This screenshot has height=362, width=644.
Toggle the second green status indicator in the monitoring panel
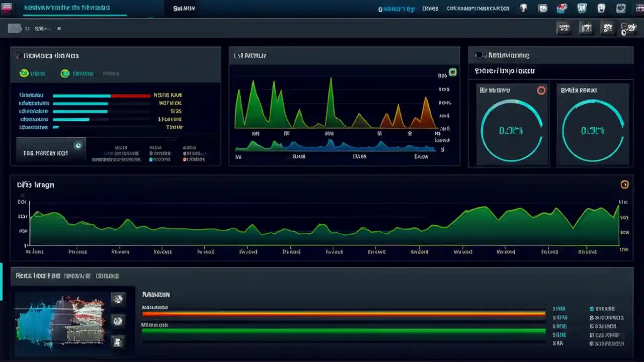click(x=65, y=73)
